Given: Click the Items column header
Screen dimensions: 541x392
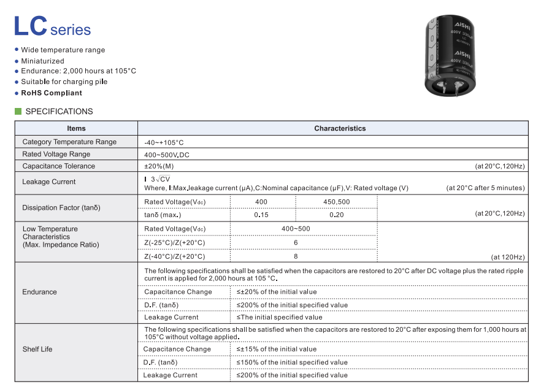Looking at the screenshot, I should (76, 128).
